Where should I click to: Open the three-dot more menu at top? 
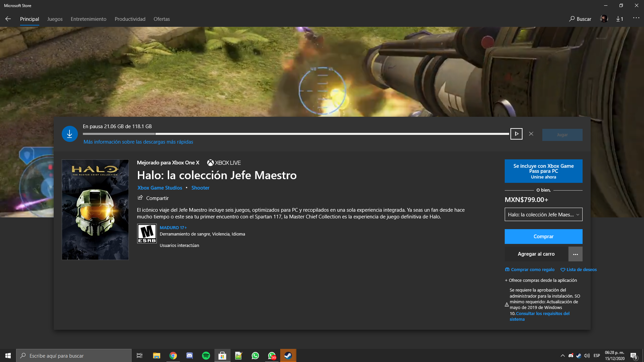point(636,18)
